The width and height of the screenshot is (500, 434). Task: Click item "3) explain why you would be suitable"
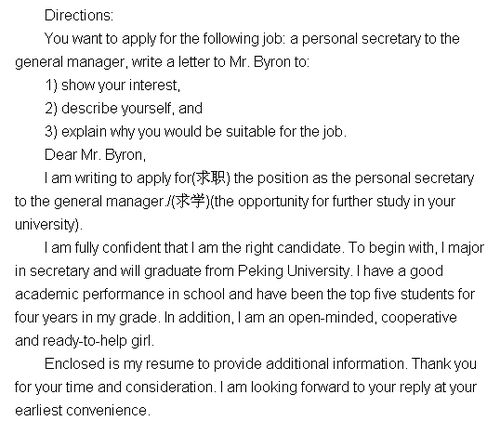[x=196, y=132]
